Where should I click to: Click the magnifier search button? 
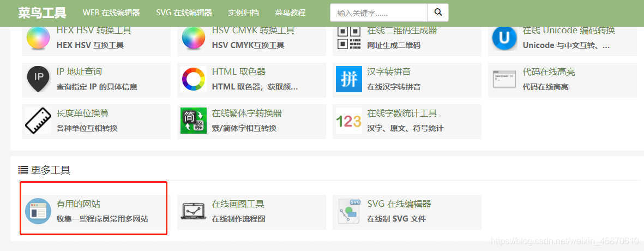[x=438, y=13]
